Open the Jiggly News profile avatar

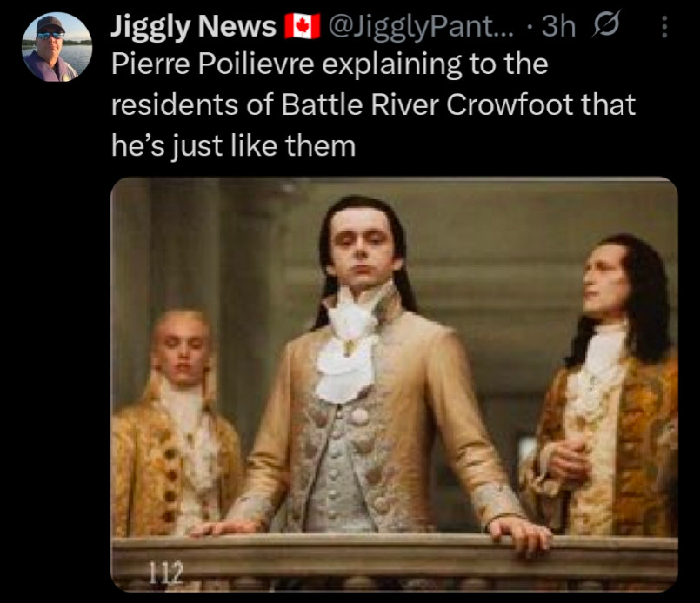click(57, 47)
